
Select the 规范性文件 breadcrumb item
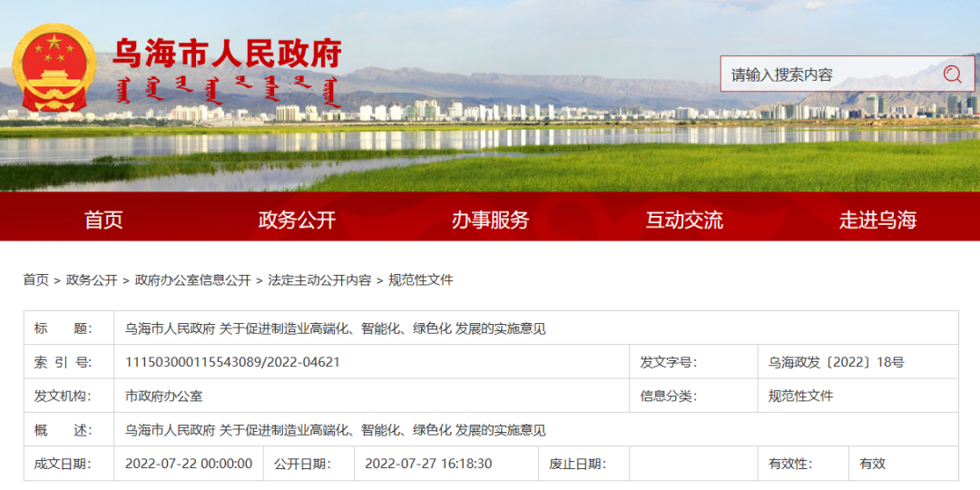(x=420, y=279)
